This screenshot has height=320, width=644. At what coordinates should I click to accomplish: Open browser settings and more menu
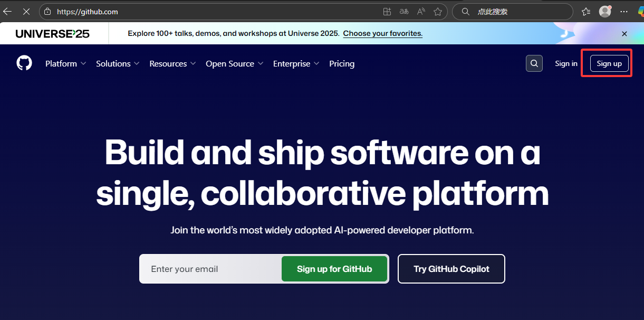624,11
